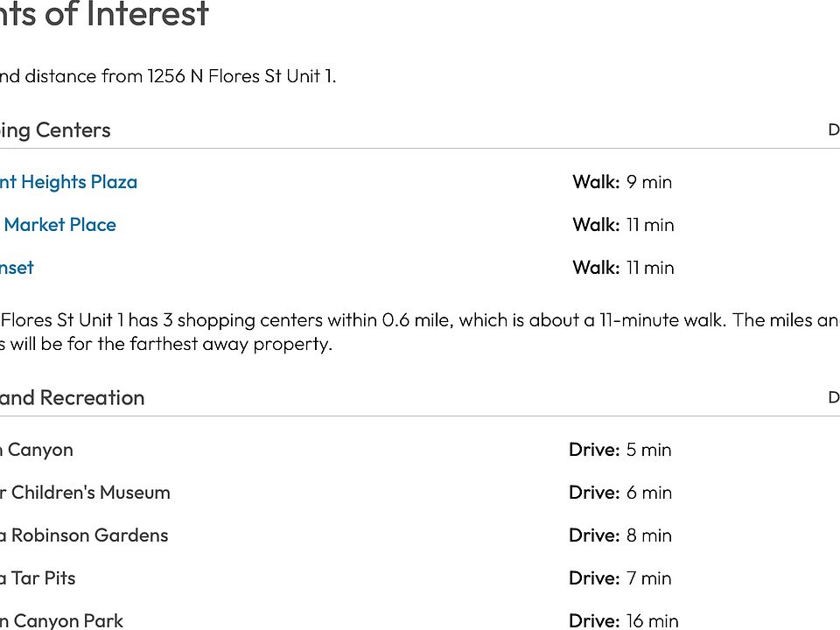This screenshot has height=630, width=840.
Task: Select the Canyon entry with 5 min drive
Action: [x=37, y=450]
